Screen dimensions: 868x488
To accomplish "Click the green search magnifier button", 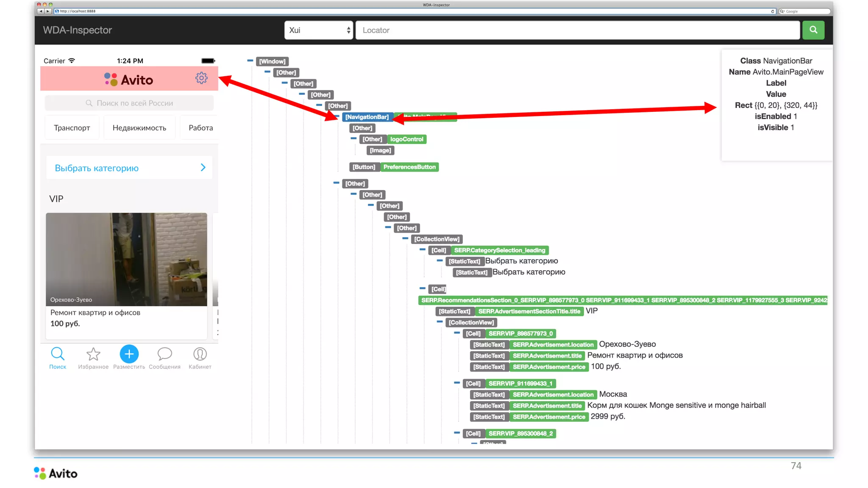I will click(x=813, y=30).
